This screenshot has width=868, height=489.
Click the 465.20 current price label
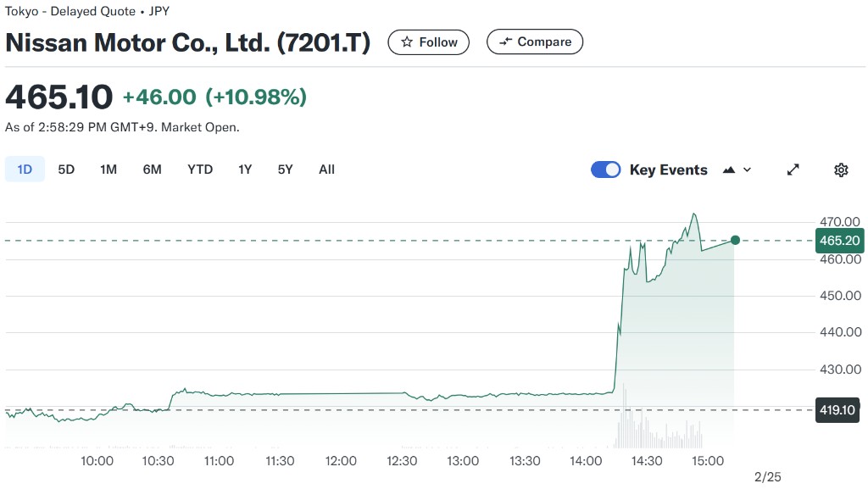point(839,241)
